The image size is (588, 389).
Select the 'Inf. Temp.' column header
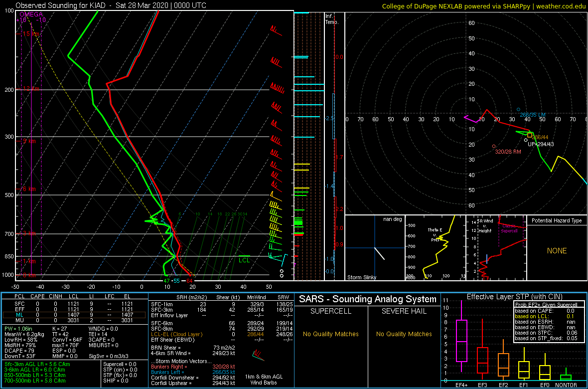[x=331, y=19]
